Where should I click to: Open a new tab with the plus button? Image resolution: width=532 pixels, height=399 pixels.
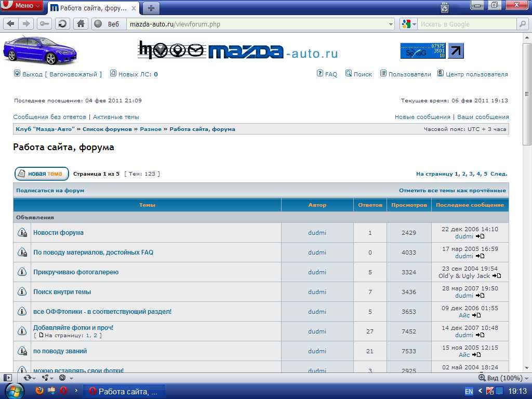[x=151, y=8]
